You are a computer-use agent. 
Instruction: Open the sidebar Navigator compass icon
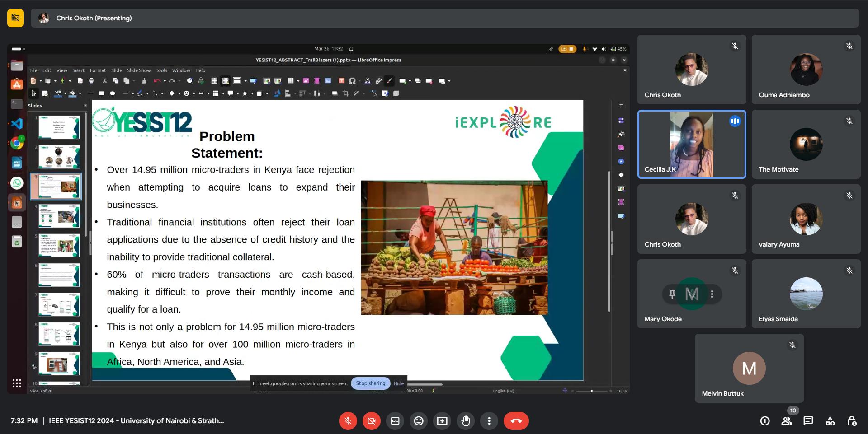pyautogui.click(x=621, y=161)
